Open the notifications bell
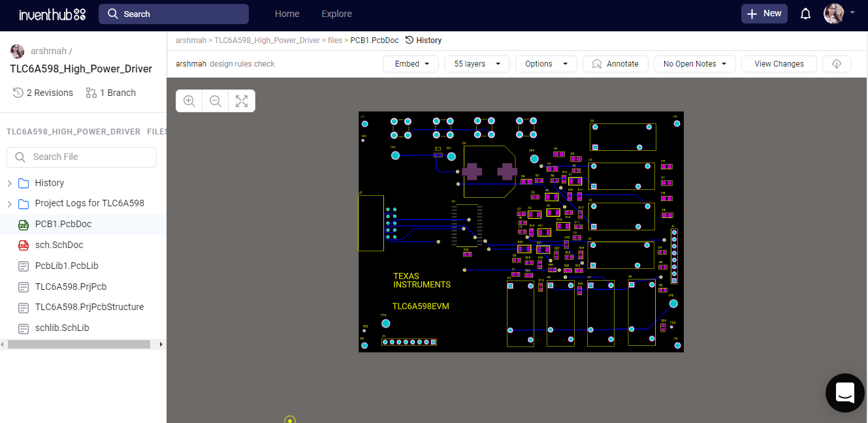Image resolution: width=868 pixels, height=423 pixels. pyautogui.click(x=806, y=14)
